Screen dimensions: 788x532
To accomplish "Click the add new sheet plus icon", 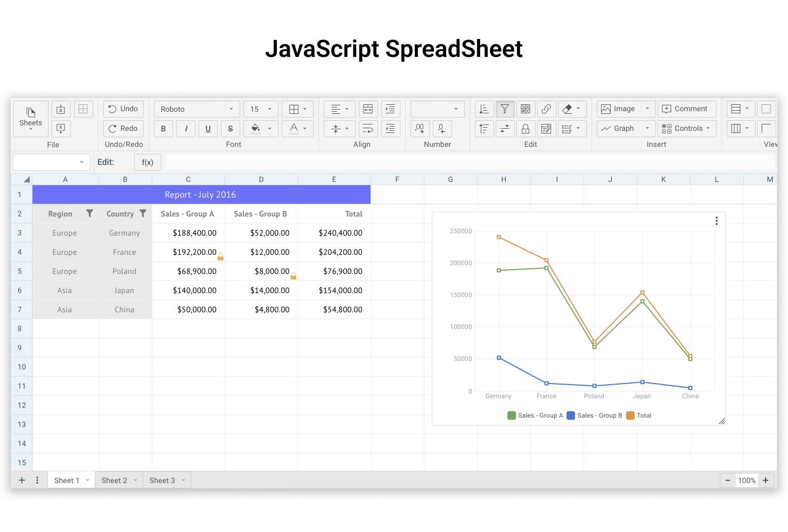I will click(x=22, y=480).
